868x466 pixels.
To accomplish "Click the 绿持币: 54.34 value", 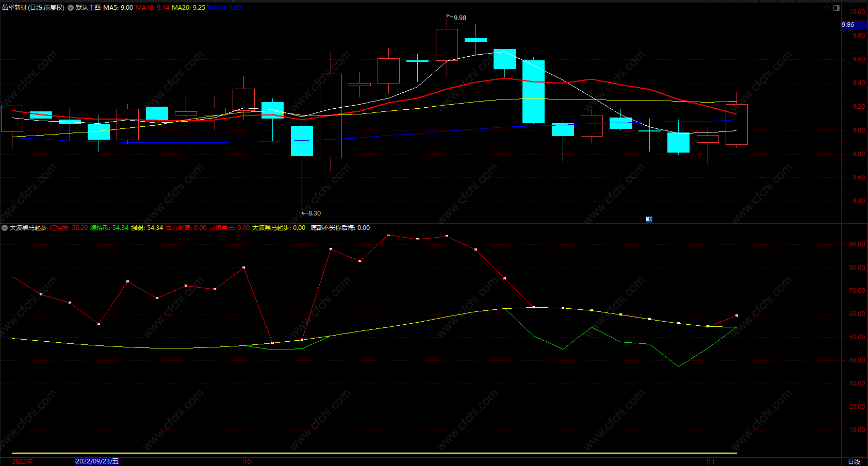I will pyautogui.click(x=109, y=228).
